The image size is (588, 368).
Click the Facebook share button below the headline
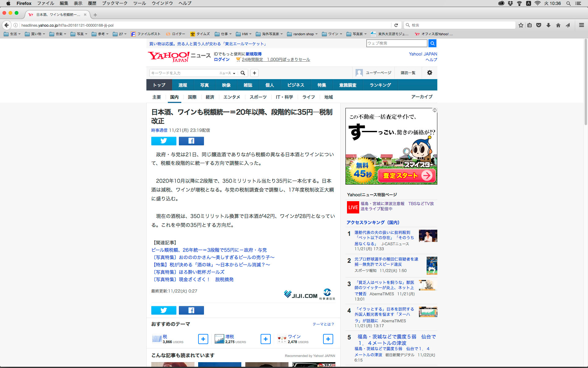tap(191, 141)
